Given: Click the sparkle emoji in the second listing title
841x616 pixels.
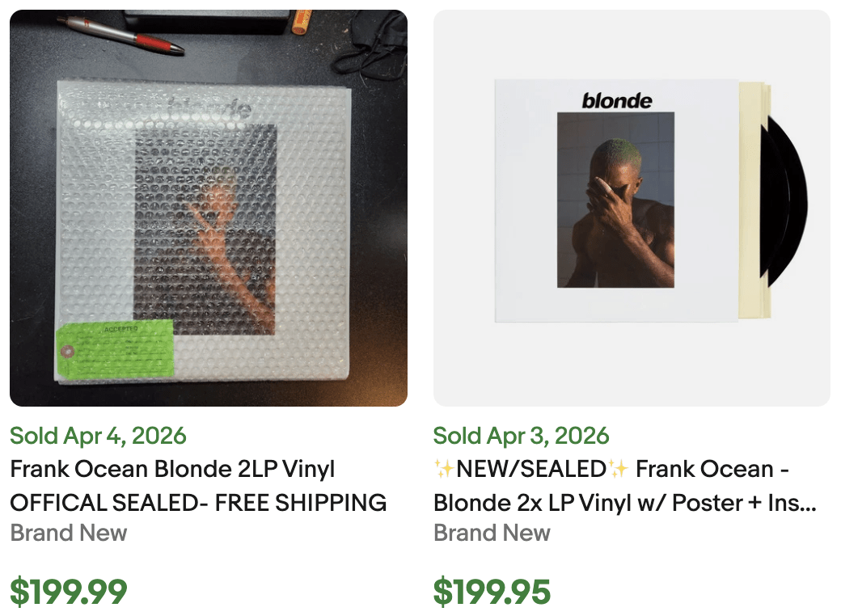Looking at the screenshot, I should (x=445, y=469).
